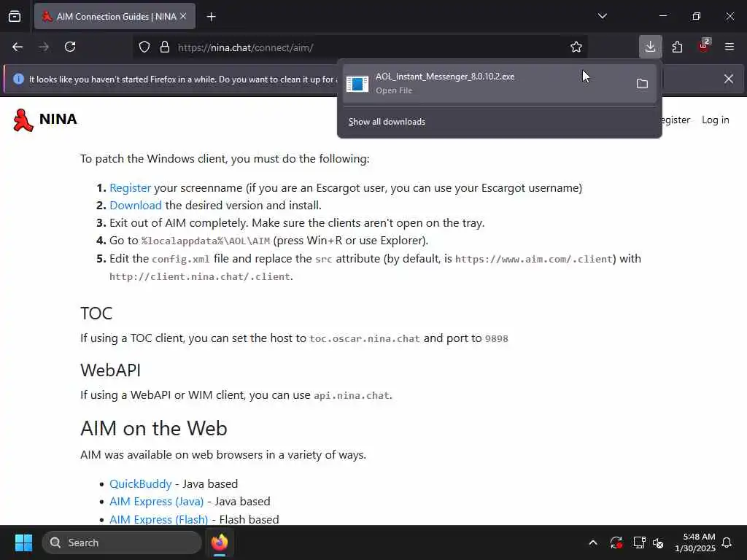Dismiss the Firefox refresh notification bar

point(729,79)
